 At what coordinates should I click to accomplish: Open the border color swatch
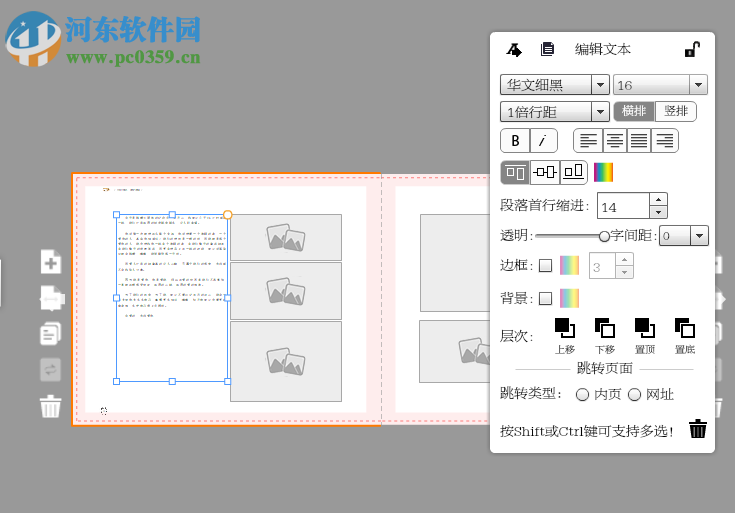570,265
